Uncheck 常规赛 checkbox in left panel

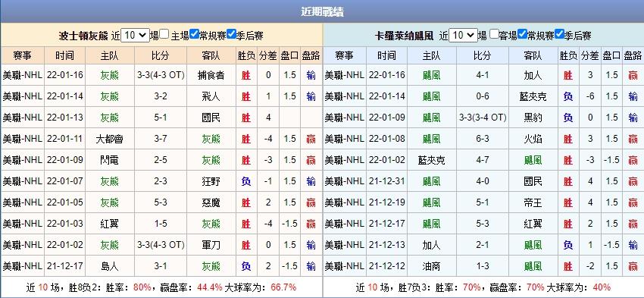click(195, 34)
